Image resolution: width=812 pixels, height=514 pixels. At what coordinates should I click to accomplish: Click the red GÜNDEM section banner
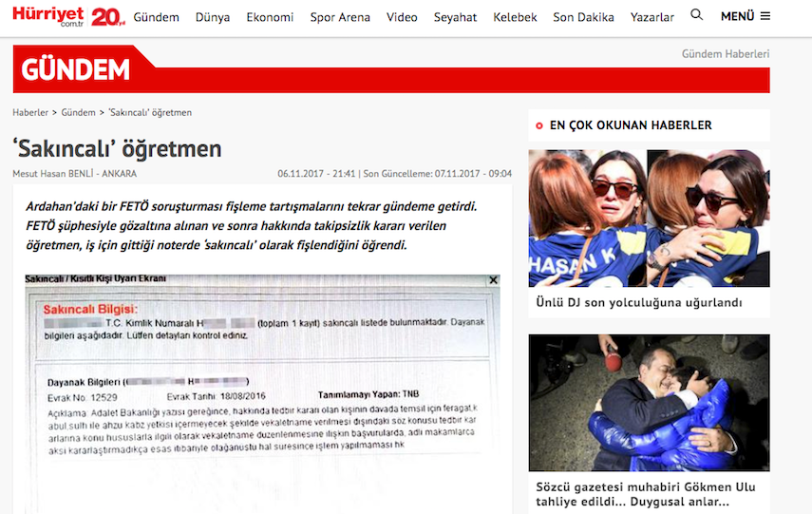pyautogui.click(x=76, y=69)
